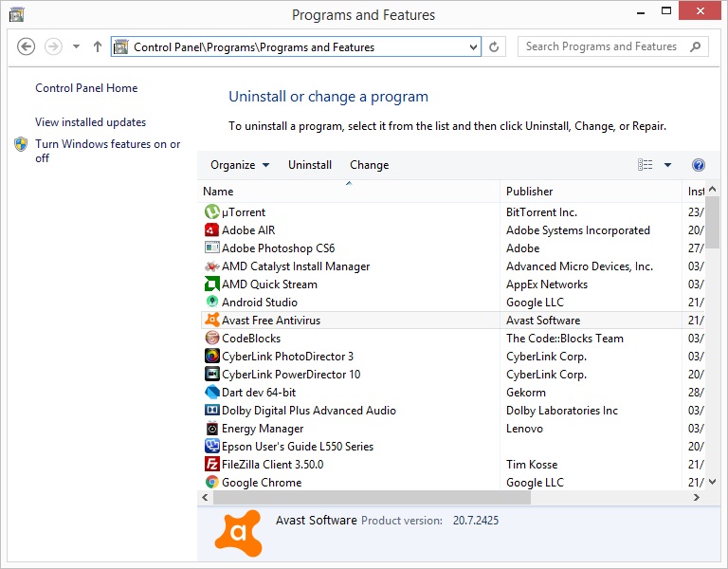This screenshot has width=728, height=569.
Task: Open View installed updates link
Action: click(x=91, y=122)
